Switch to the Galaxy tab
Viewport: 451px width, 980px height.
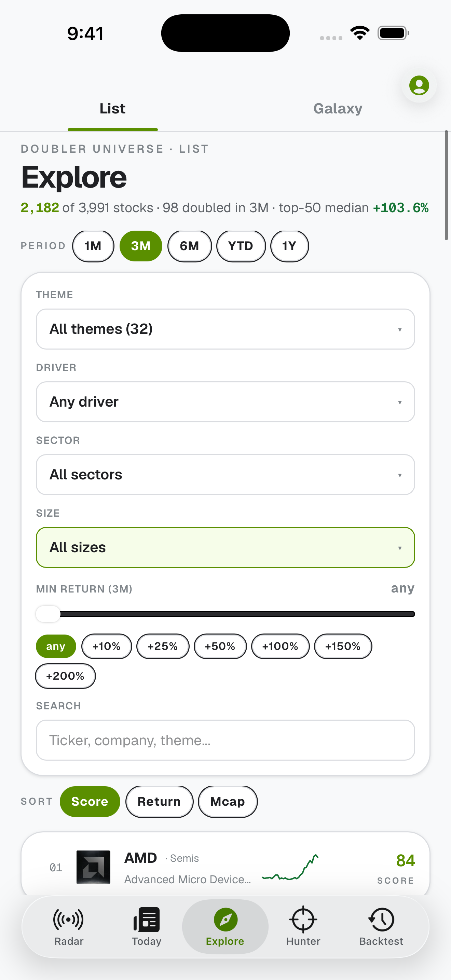coord(338,108)
